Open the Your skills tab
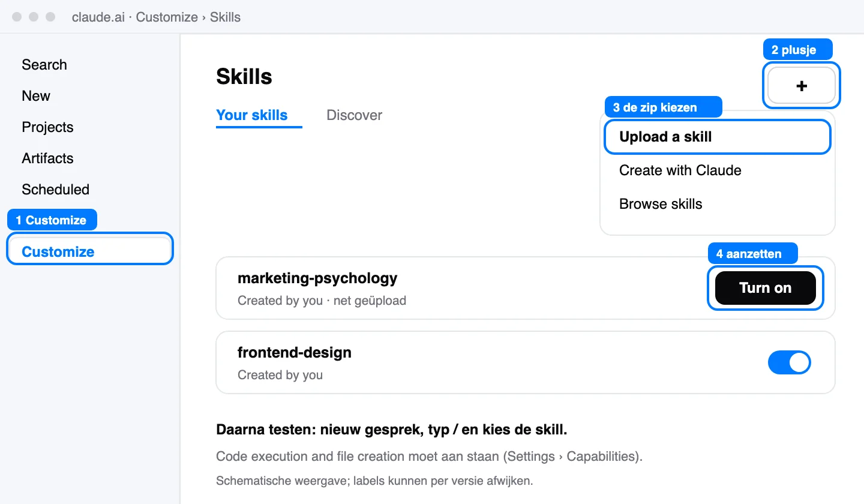The image size is (864, 504). tap(252, 115)
